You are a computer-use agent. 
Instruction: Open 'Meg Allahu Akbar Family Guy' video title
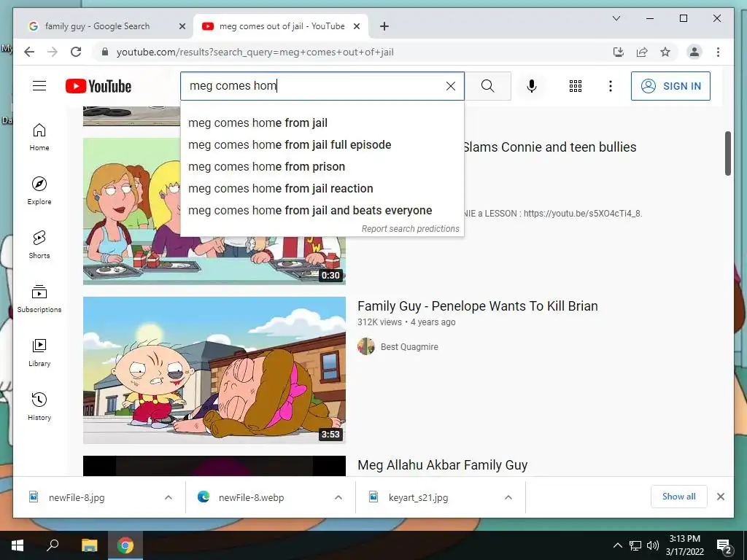click(x=443, y=464)
